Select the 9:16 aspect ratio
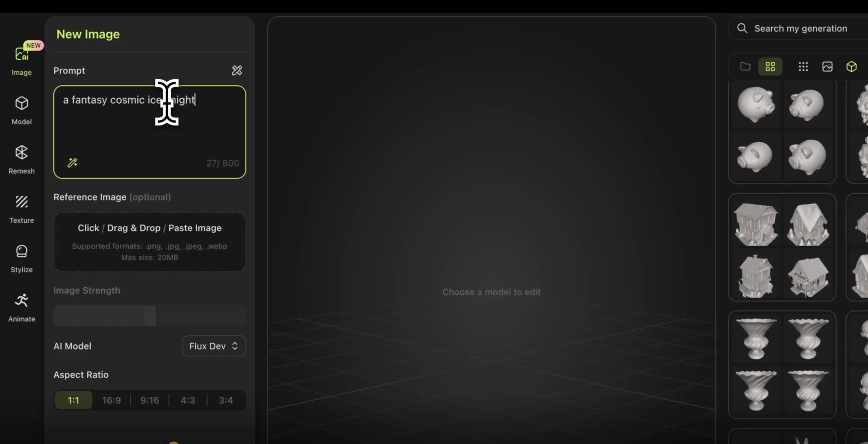 pyautogui.click(x=150, y=400)
